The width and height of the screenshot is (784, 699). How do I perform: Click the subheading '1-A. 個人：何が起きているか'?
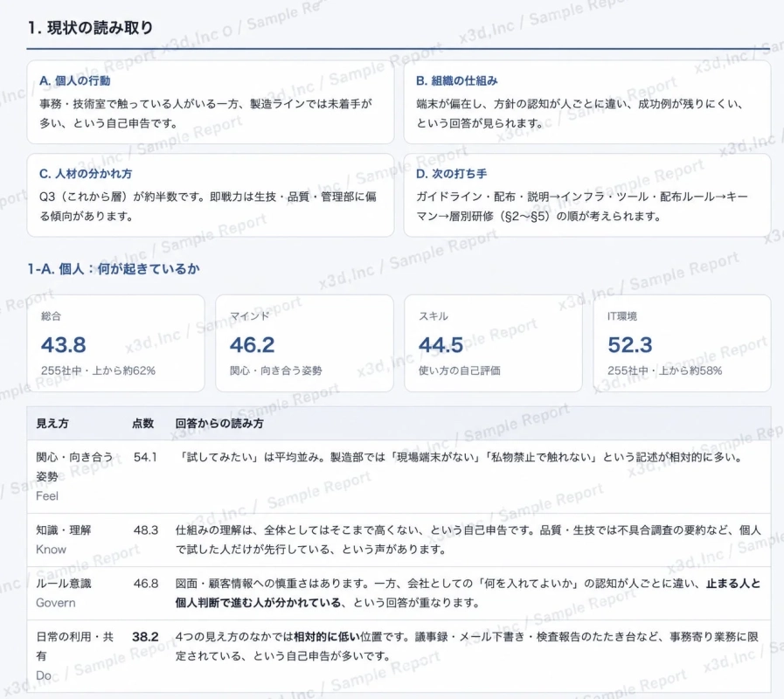coord(114,268)
